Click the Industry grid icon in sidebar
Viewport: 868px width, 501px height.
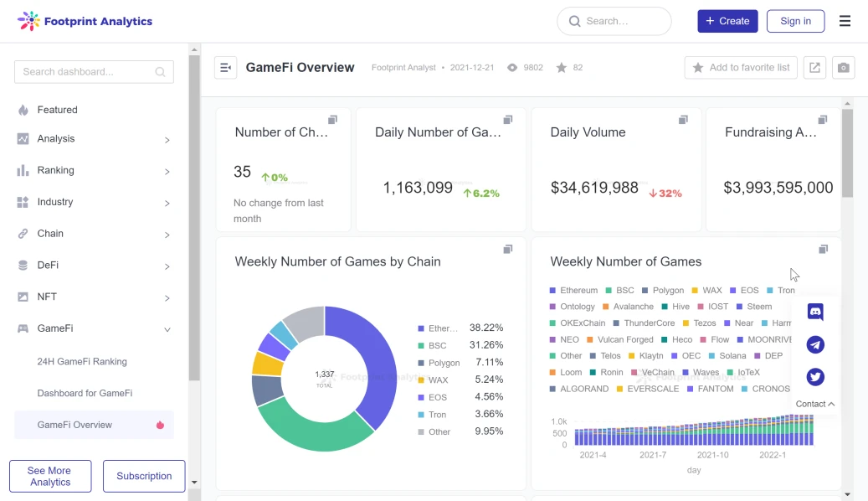[23, 202]
